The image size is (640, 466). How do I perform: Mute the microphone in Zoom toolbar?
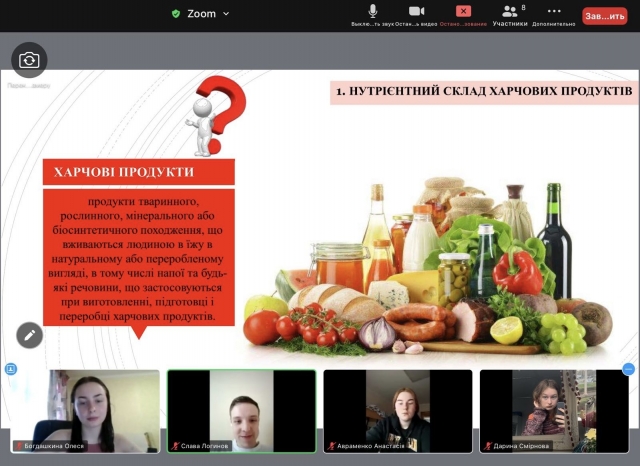[x=373, y=12]
